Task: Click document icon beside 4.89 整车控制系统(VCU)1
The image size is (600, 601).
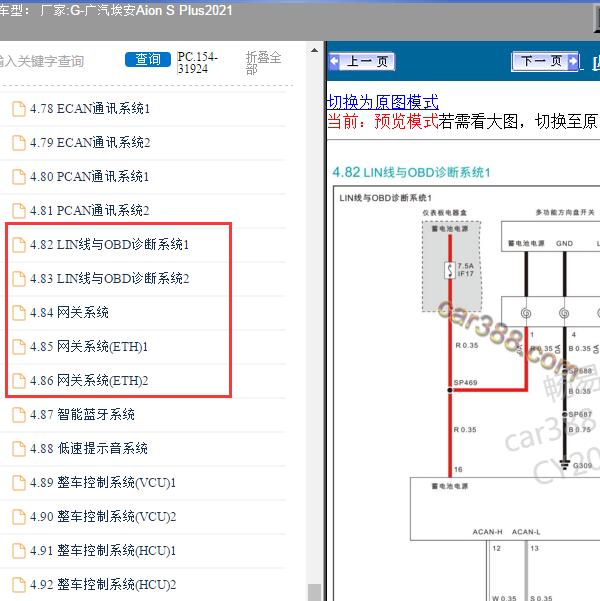Action: (18, 483)
